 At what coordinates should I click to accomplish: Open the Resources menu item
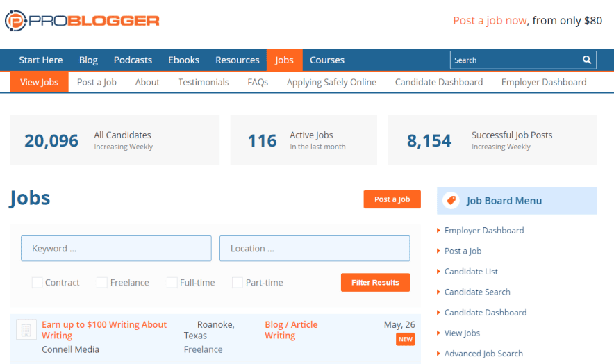[238, 60]
